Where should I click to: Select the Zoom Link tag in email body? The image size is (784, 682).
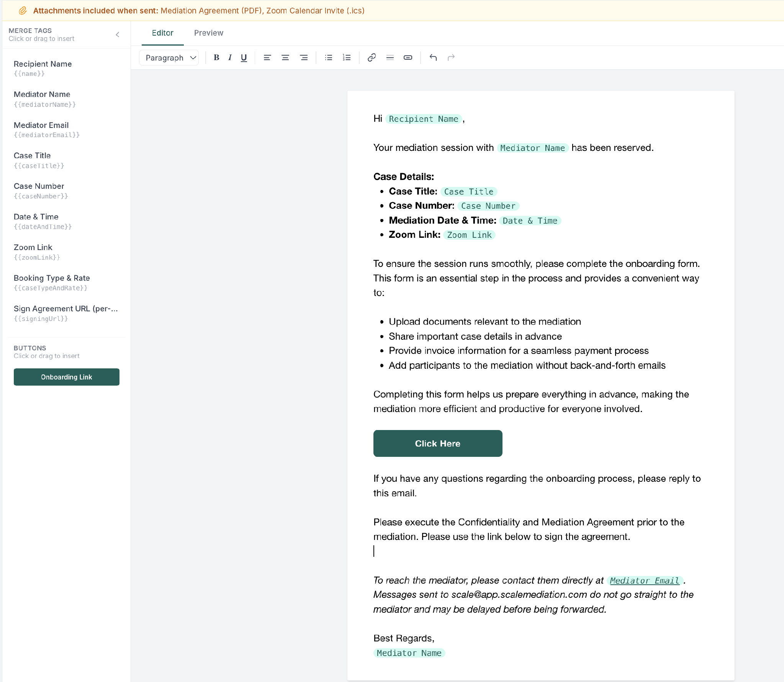click(469, 235)
